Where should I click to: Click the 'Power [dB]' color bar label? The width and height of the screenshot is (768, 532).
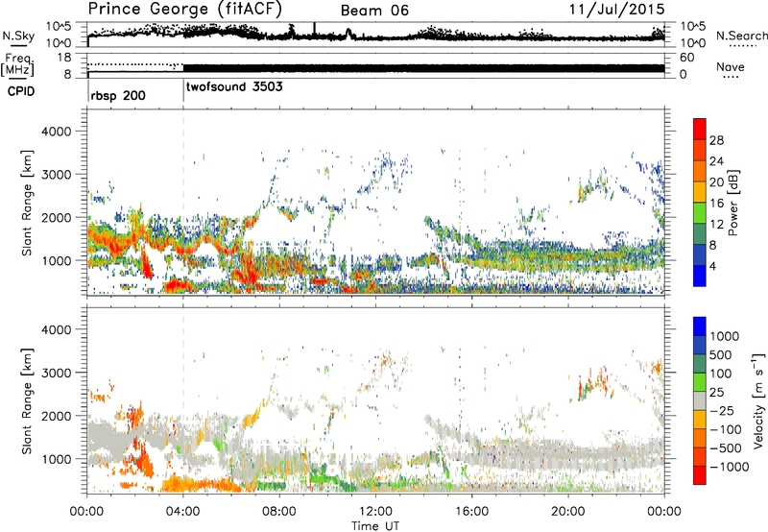(732, 203)
